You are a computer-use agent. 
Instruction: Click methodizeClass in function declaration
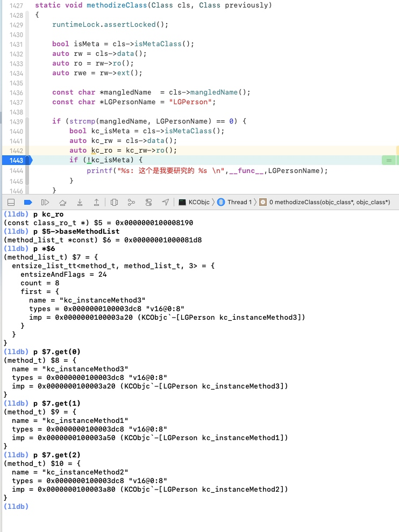[x=117, y=5]
